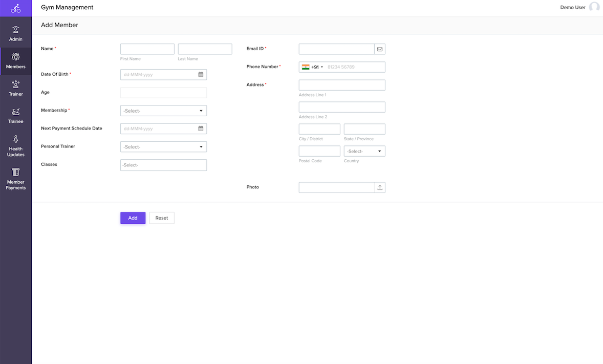Click the Gym Management cyclist logo icon

coord(16,8)
